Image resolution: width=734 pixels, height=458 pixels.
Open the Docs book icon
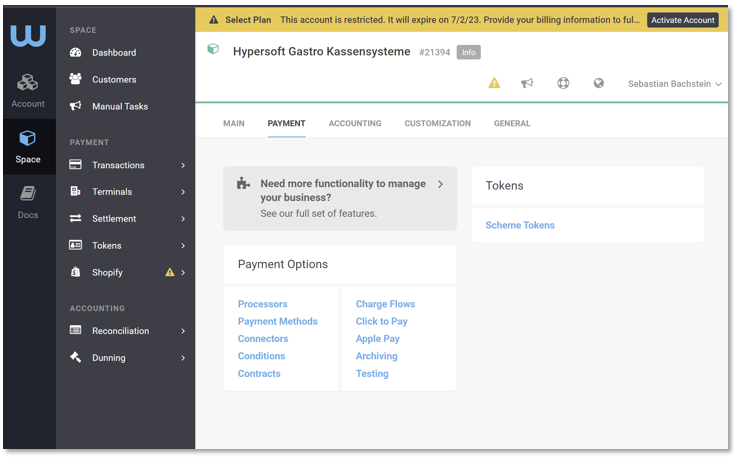pyautogui.click(x=28, y=194)
